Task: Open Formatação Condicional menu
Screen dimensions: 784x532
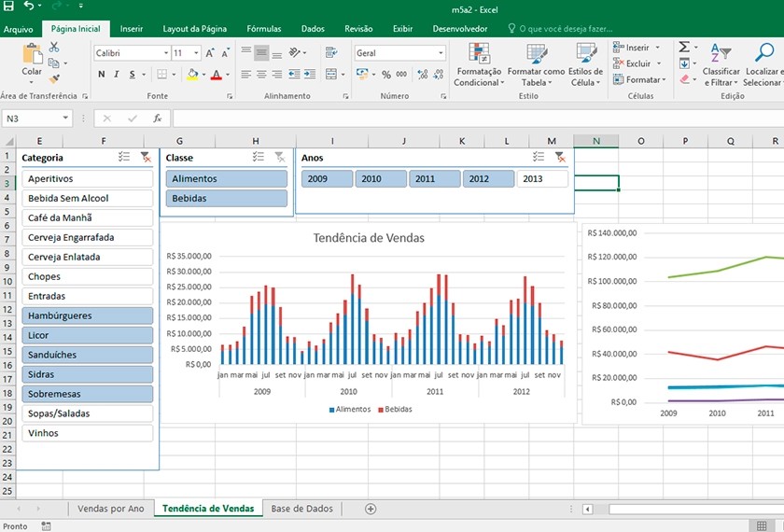Action: (478, 63)
